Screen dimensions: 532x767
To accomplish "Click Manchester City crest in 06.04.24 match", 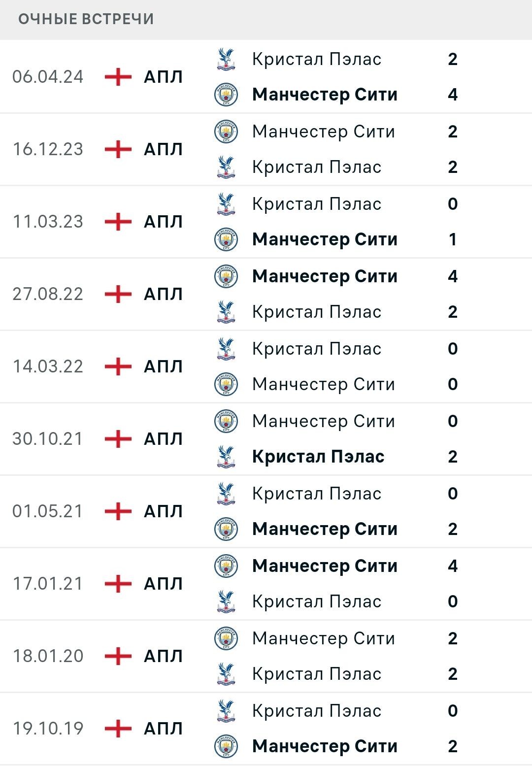I will tap(226, 95).
